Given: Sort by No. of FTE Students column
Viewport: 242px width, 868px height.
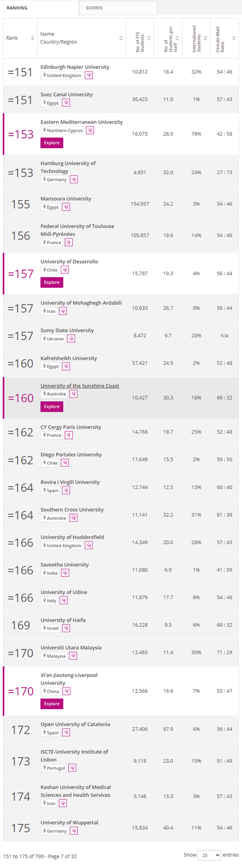Looking at the screenshot, I should tap(139, 38).
